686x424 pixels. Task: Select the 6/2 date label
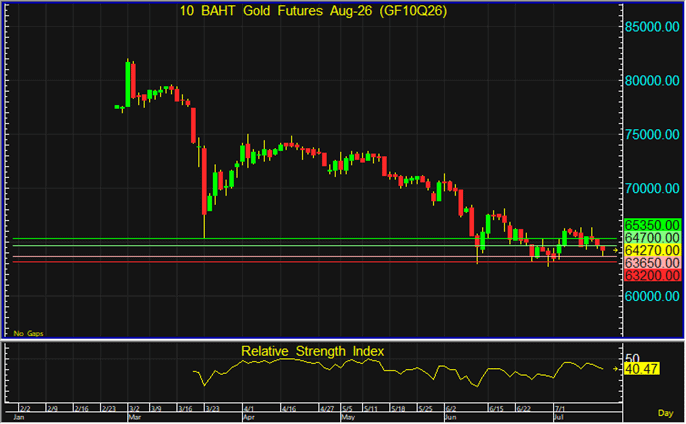451,409
